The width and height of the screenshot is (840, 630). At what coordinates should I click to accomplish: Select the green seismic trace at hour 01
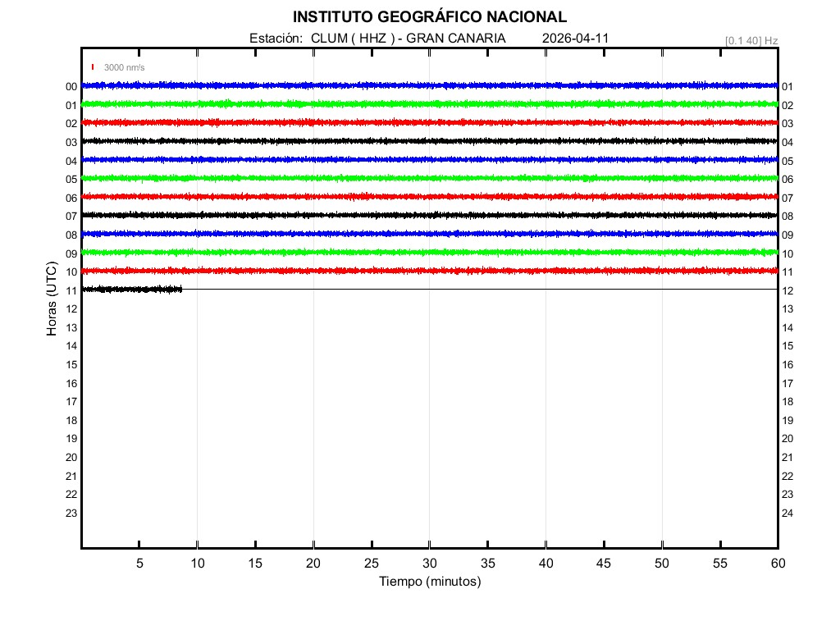tap(429, 103)
